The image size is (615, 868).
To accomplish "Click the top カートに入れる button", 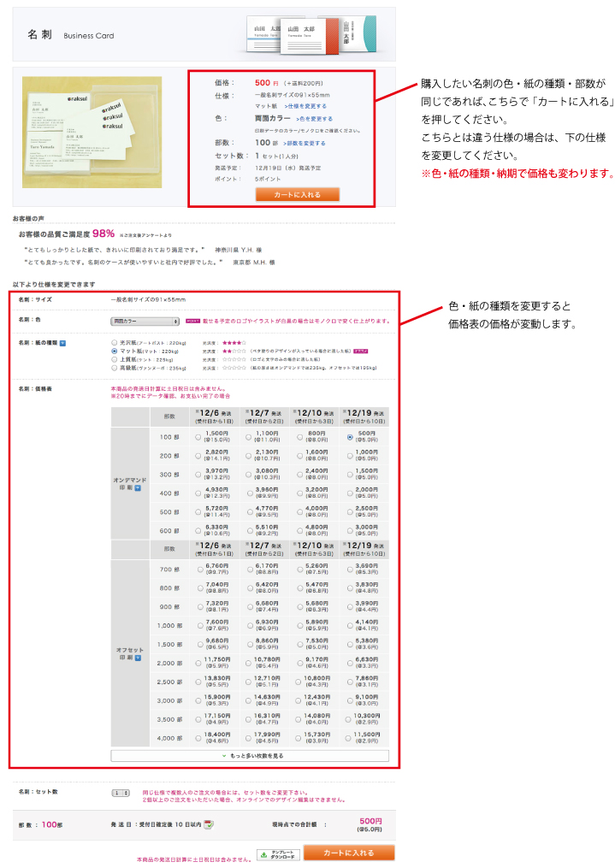I will click(x=297, y=194).
